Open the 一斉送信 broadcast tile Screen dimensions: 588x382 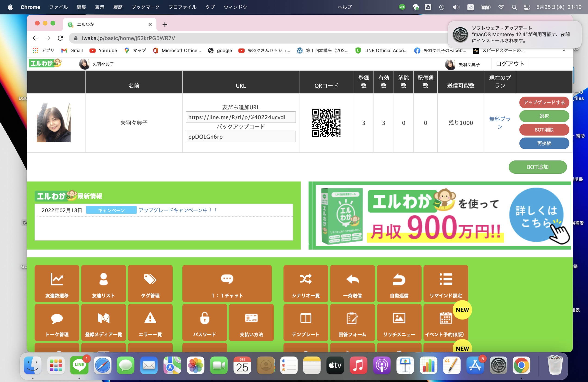point(352,283)
